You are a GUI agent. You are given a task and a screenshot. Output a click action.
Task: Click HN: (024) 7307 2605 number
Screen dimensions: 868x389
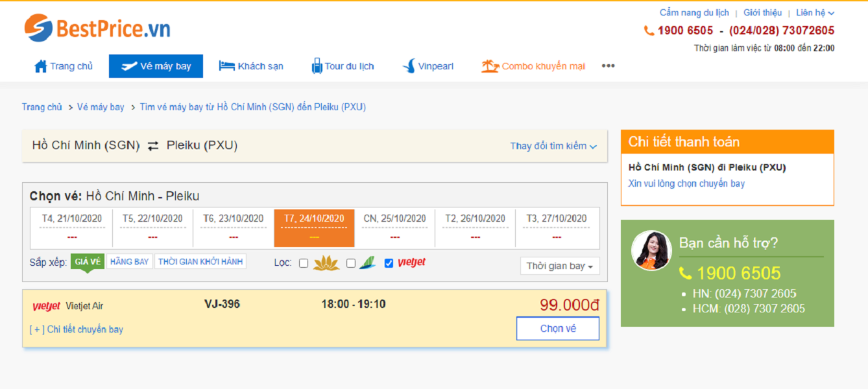click(745, 294)
